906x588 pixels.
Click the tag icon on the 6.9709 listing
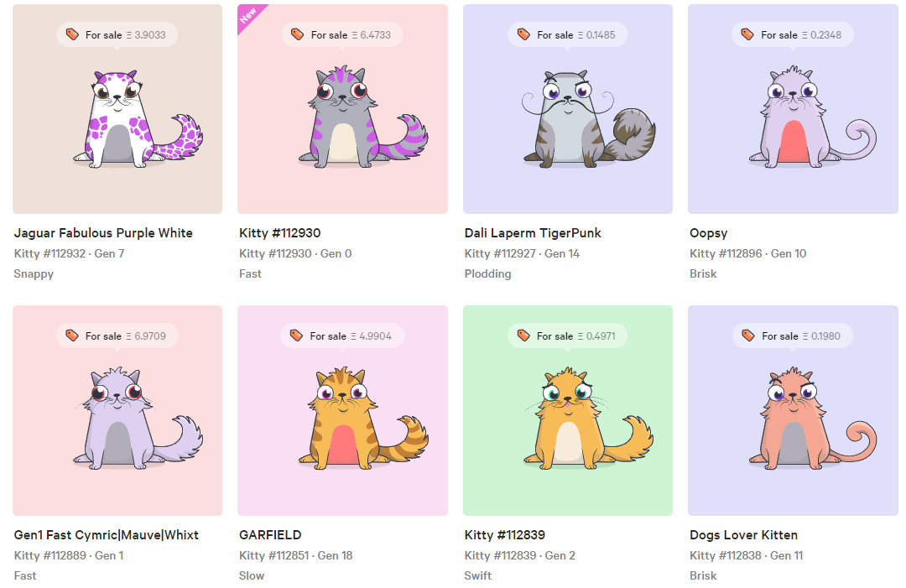(x=72, y=336)
